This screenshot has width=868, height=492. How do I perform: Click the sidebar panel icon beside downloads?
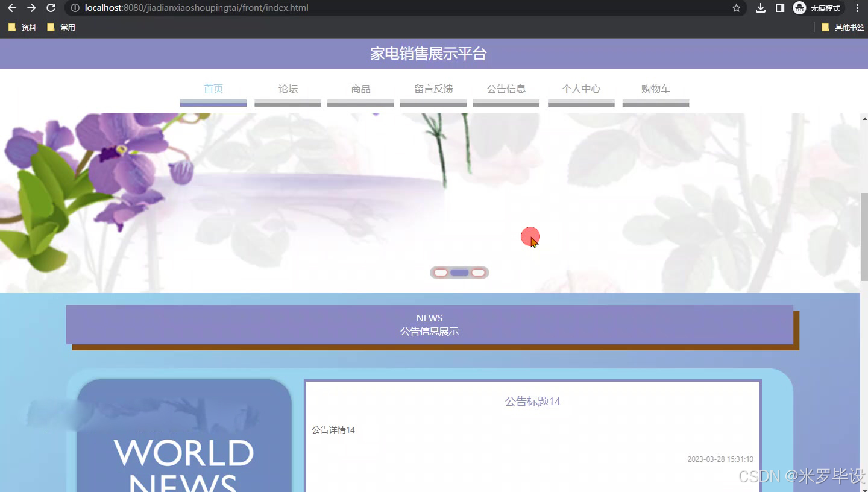click(x=779, y=8)
